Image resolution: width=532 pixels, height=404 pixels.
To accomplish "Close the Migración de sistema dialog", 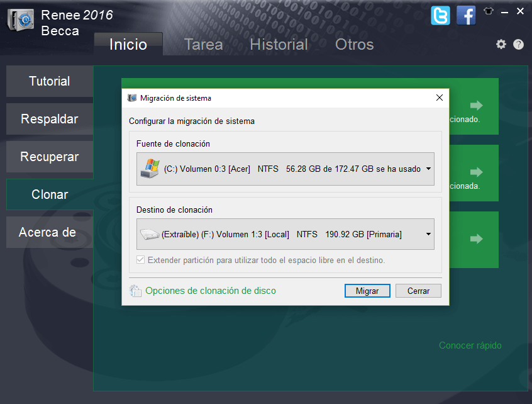I will [440, 98].
